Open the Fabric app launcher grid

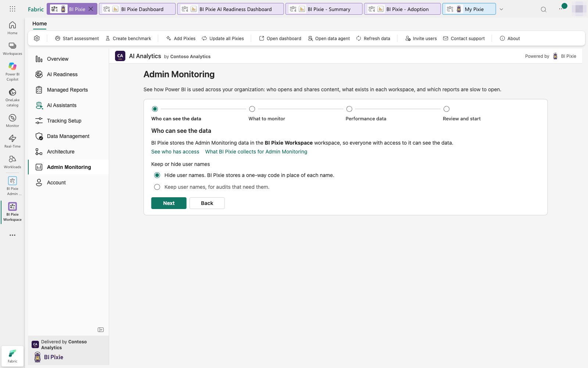pyautogui.click(x=12, y=9)
